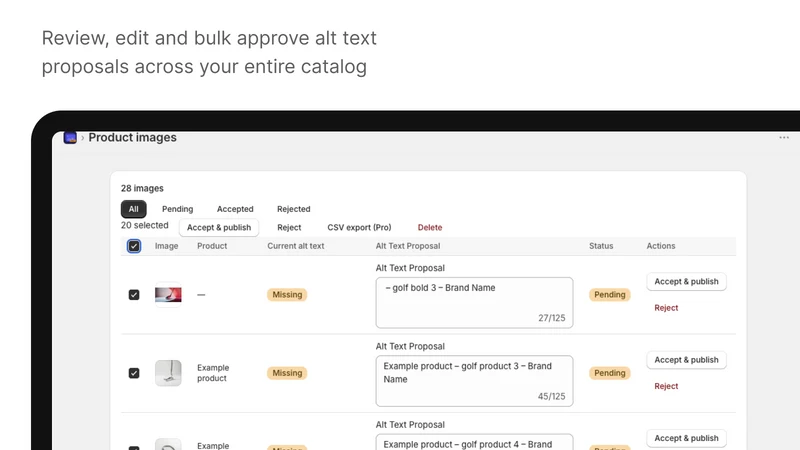Accept & publish the golf product 4 row

pyautogui.click(x=686, y=438)
